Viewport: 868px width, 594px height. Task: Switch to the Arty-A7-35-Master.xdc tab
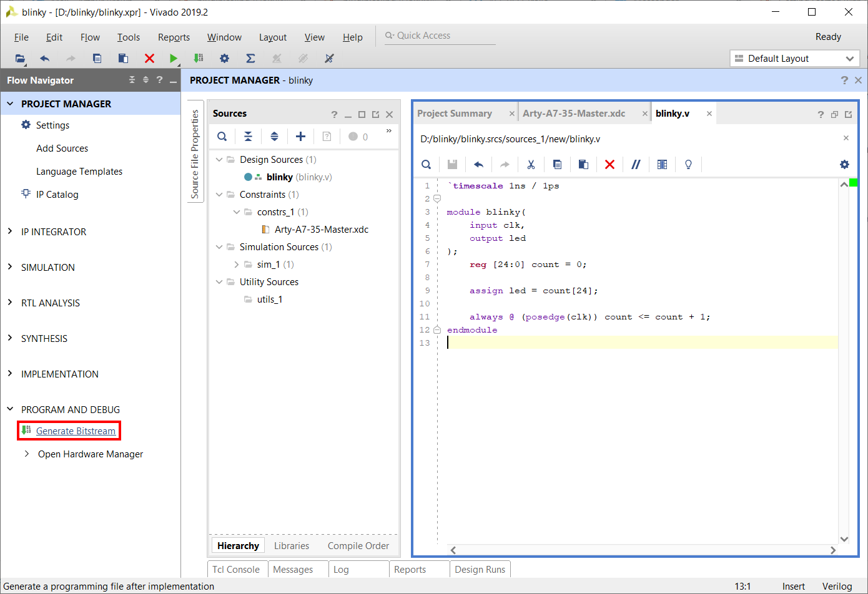point(574,114)
